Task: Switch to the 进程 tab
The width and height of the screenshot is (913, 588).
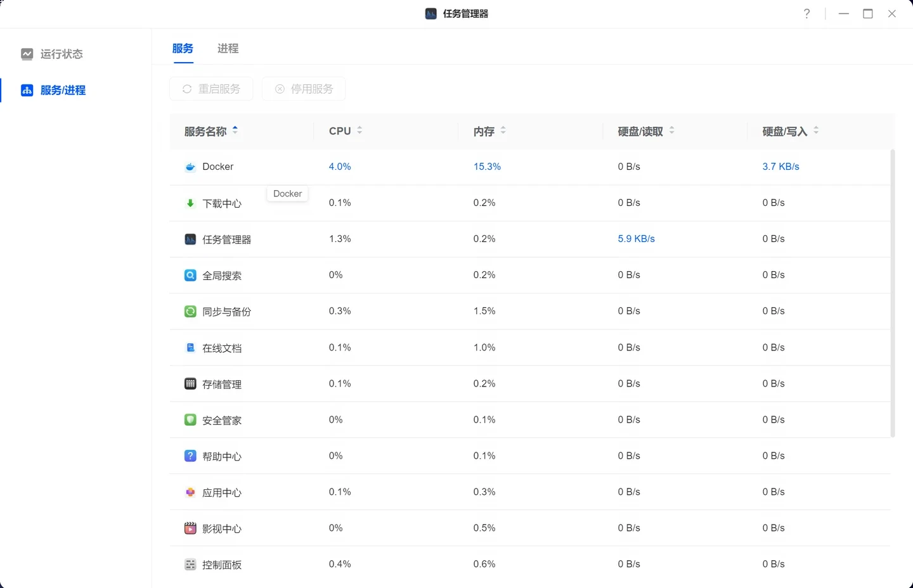Action: [x=228, y=48]
